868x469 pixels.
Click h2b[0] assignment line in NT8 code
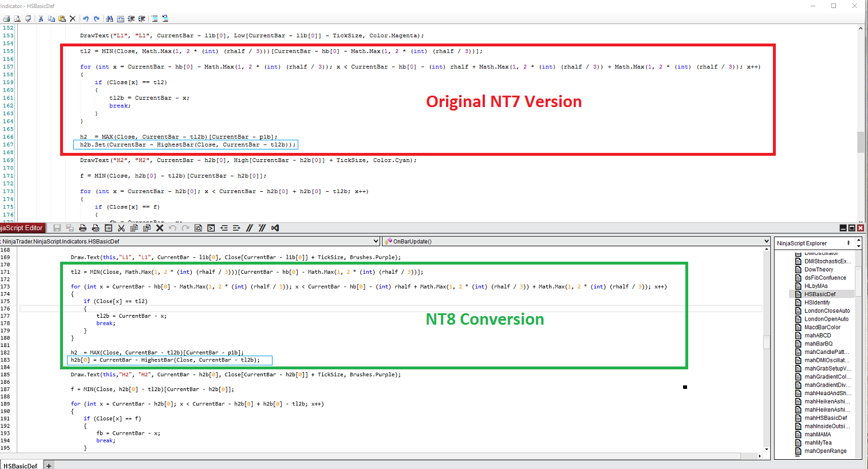click(x=169, y=360)
